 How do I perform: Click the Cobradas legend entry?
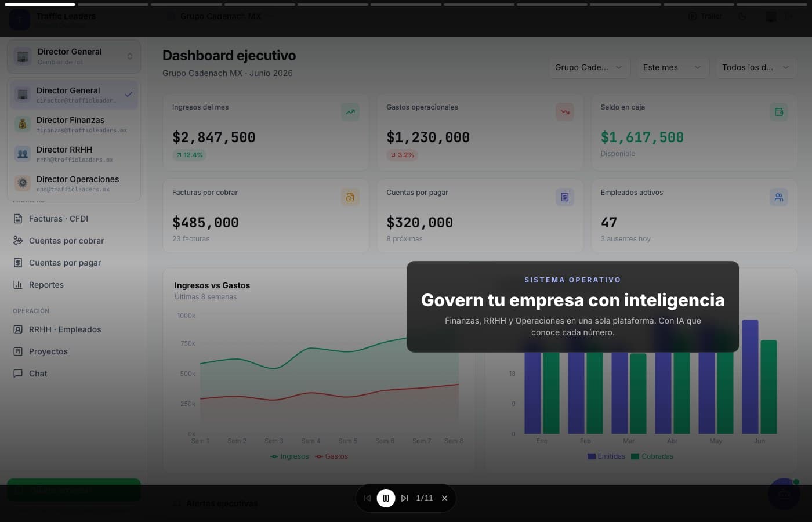(x=652, y=456)
